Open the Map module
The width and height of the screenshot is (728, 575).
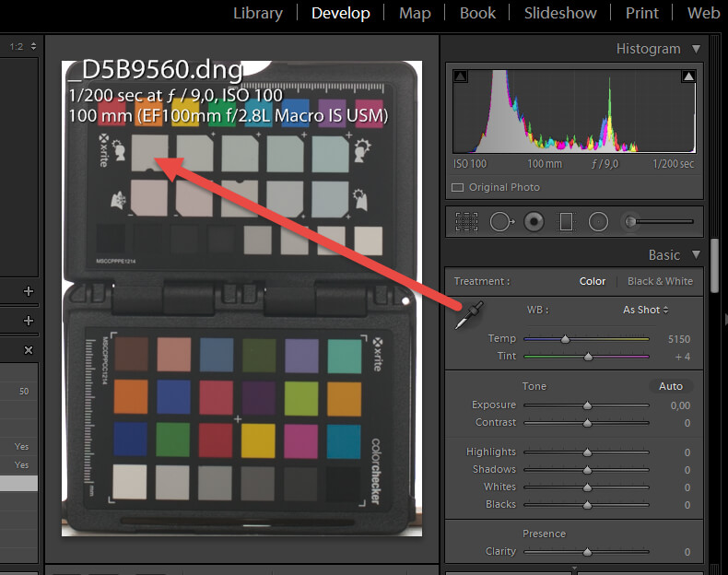coord(415,13)
